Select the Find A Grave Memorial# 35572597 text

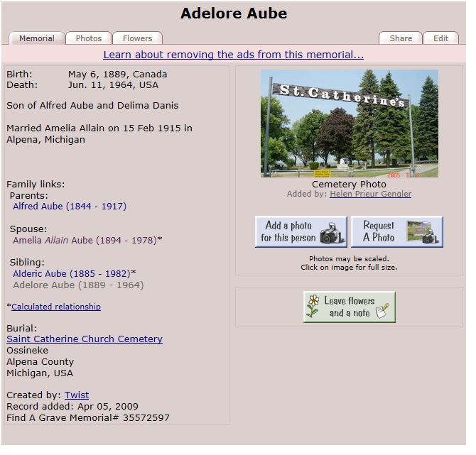pyautogui.click(x=88, y=417)
